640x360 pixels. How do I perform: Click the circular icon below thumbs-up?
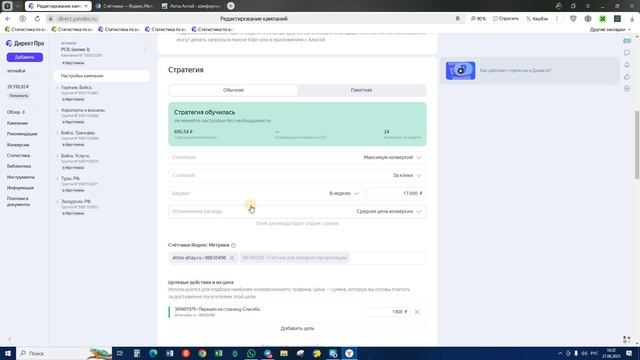[x=627, y=89]
